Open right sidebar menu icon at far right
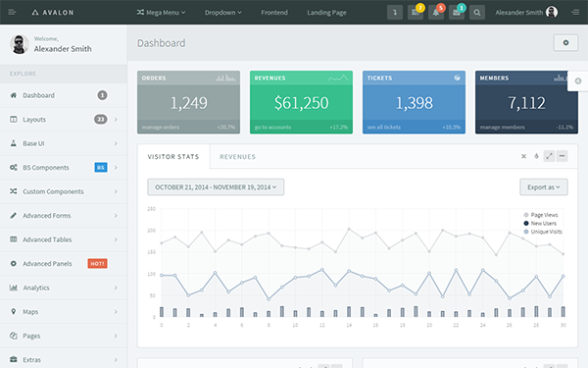588x368 pixels. coord(575,13)
